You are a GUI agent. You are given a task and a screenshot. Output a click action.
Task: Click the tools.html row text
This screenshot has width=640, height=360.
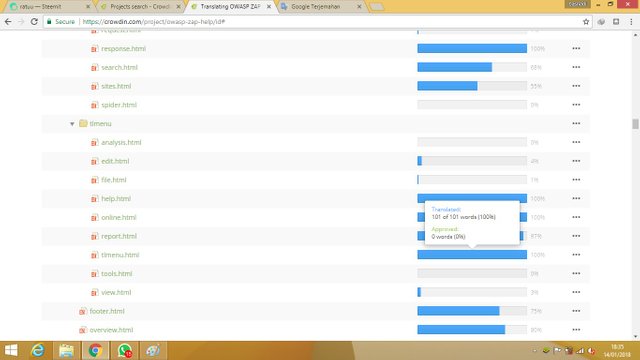116,274
